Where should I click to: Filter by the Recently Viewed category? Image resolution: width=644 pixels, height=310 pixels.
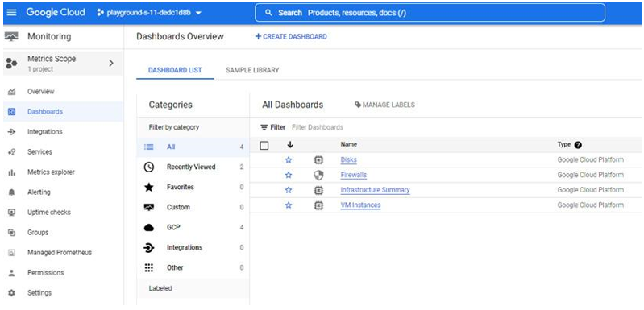[193, 167]
